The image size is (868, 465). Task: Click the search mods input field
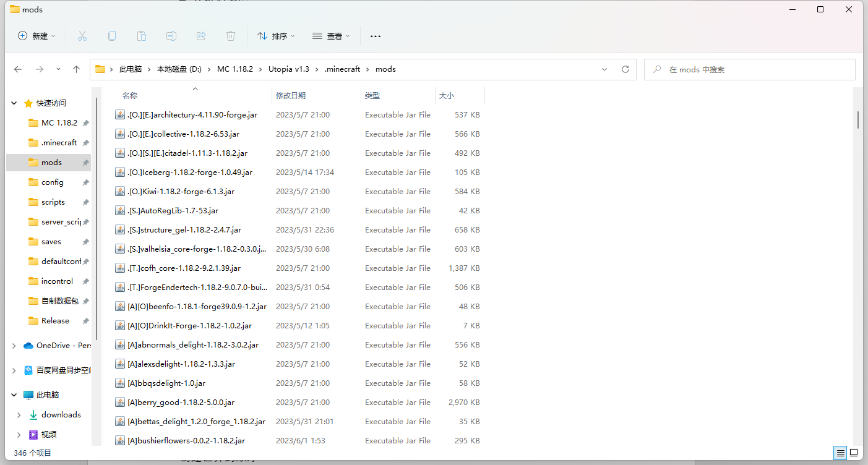(750, 69)
